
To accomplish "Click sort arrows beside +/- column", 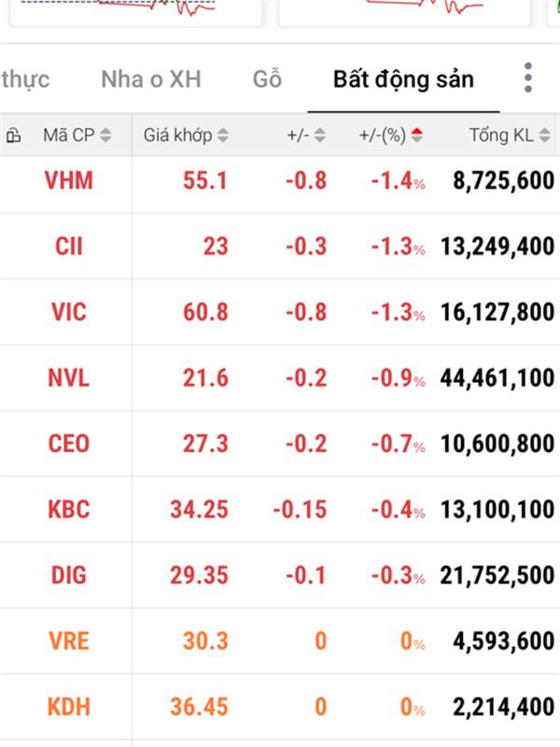I will 320,136.
